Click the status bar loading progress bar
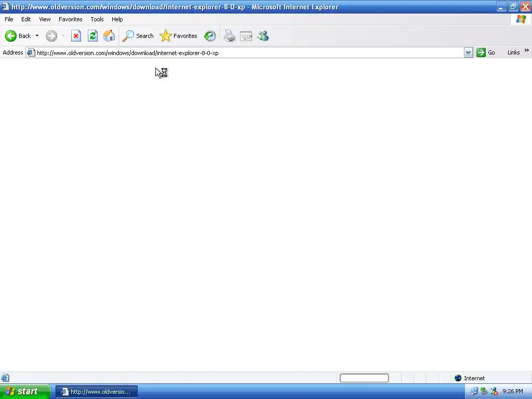The height and width of the screenshot is (399, 532). [364, 378]
